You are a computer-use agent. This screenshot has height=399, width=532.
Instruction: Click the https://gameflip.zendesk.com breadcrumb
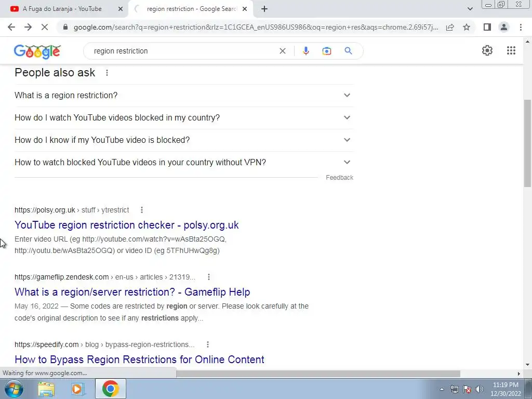tap(62, 277)
